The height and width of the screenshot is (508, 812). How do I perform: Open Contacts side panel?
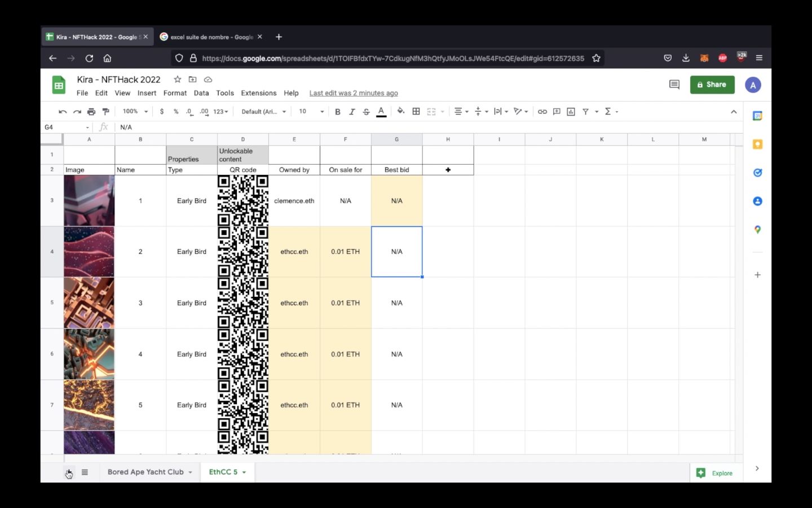[x=757, y=201]
